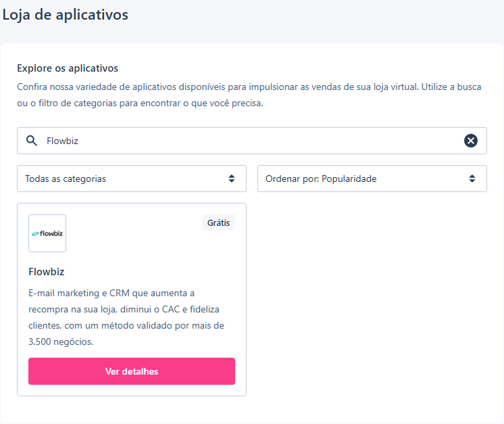Click the Flowbiz app description text
The image size is (504, 424).
pyautogui.click(x=126, y=317)
